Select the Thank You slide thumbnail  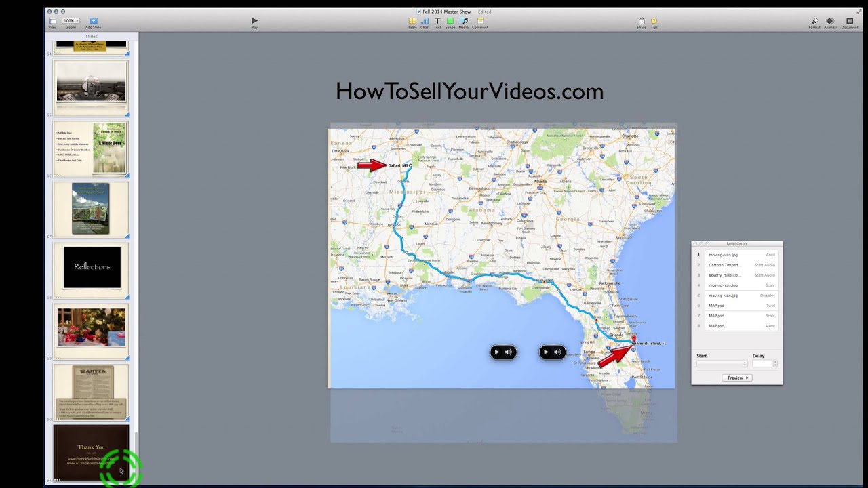[91, 452]
